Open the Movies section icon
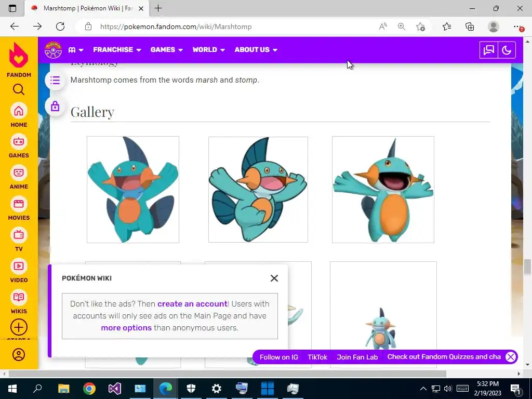Viewport: 532px width, 399px height. tap(19, 204)
